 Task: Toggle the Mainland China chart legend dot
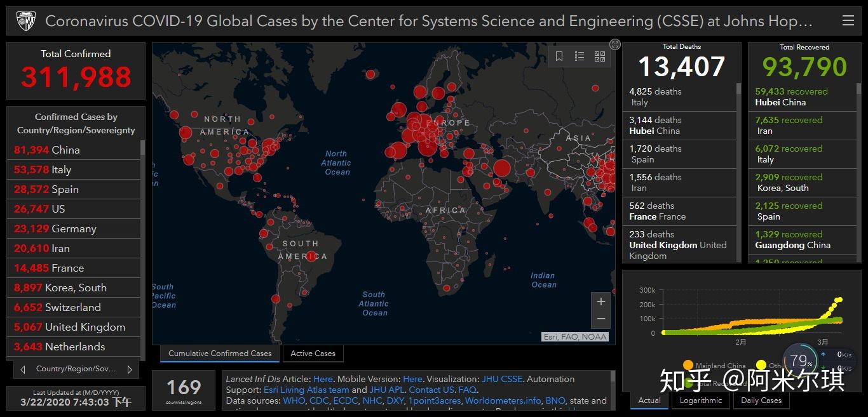click(688, 366)
